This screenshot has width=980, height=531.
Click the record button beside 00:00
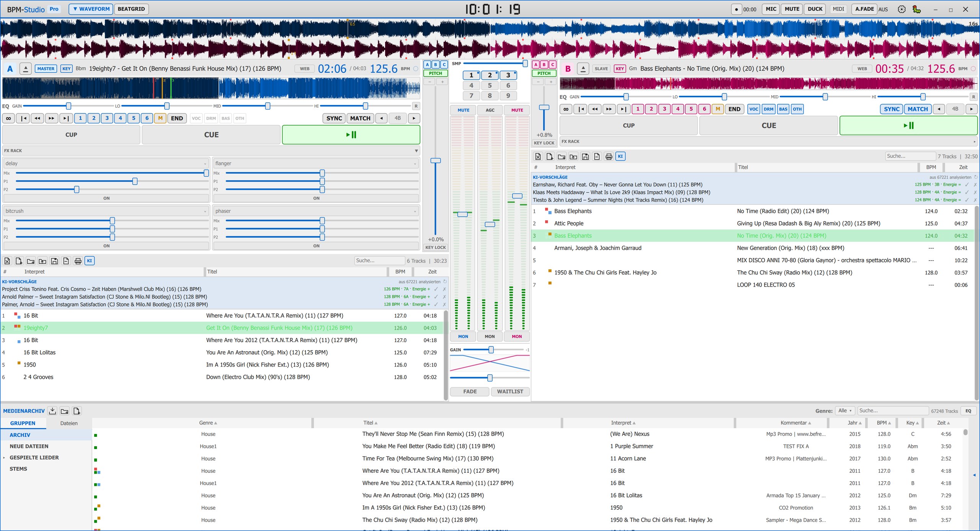pyautogui.click(x=736, y=9)
